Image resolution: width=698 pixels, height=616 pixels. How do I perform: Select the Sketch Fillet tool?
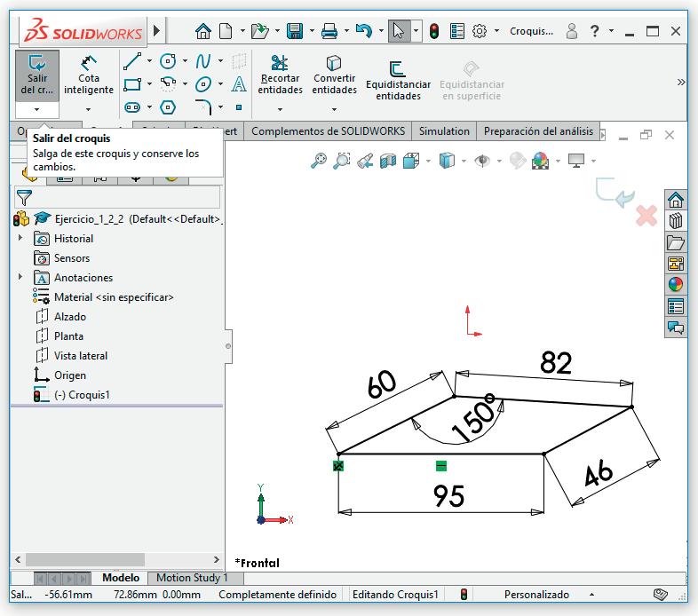(203, 107)
